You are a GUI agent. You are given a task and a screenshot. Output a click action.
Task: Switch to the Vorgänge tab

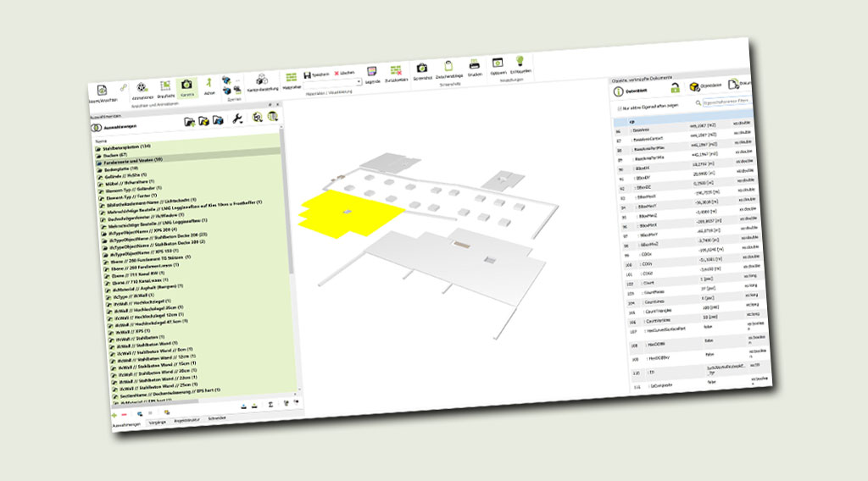[x=157, y=421]
